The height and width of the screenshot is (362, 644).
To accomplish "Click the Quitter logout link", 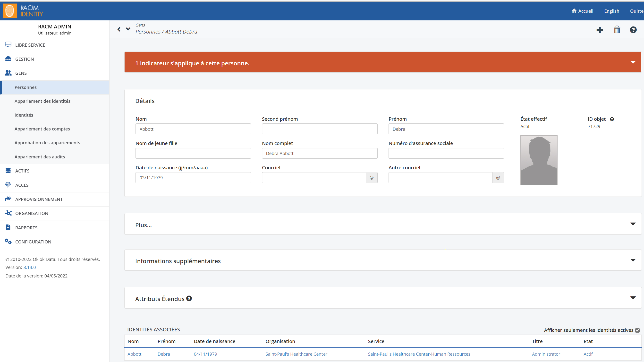I will (637, 11).
